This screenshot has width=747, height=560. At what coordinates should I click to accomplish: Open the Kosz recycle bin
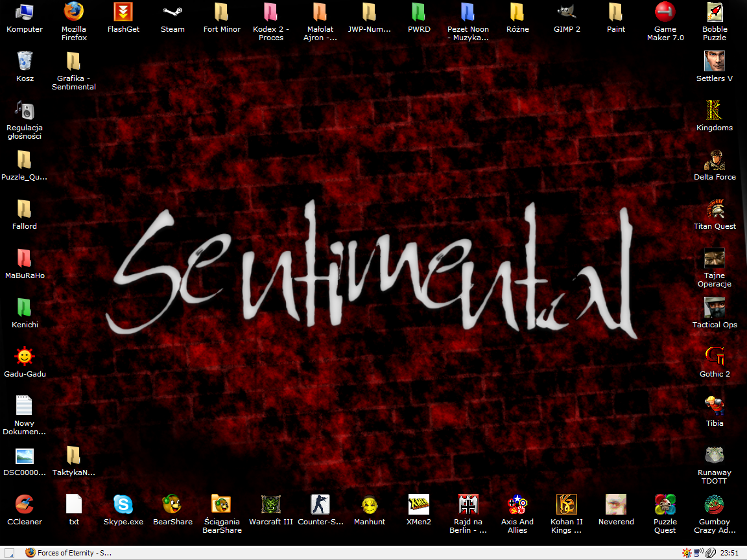tap(25, 62)
